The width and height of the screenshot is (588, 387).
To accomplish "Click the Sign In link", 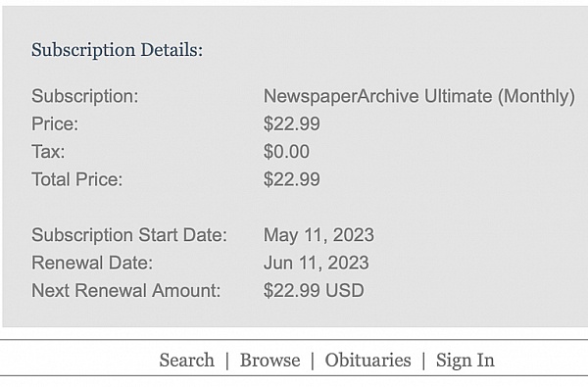I will [x=465, y=361].
